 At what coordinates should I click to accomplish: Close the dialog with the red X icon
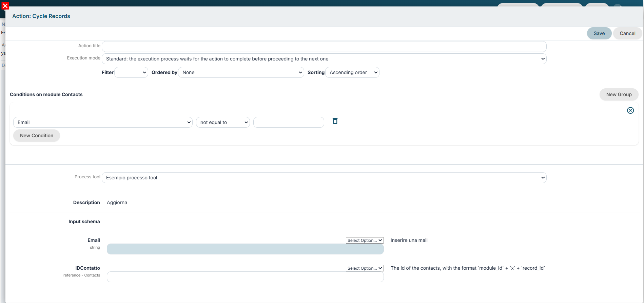coord(5,6)
